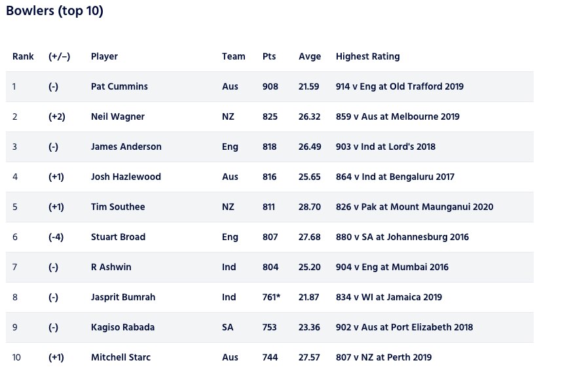Open Jasprit Bumrah's player entry

tap(124, 297)
